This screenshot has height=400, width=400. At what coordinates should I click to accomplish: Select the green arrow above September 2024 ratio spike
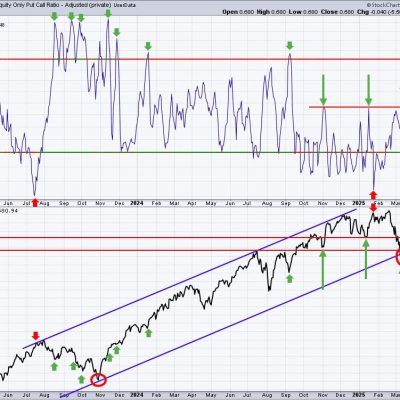pos(290,46)
